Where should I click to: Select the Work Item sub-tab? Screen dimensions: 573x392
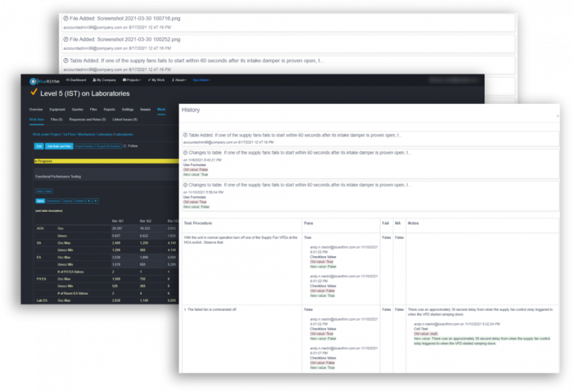coord(37,119)
